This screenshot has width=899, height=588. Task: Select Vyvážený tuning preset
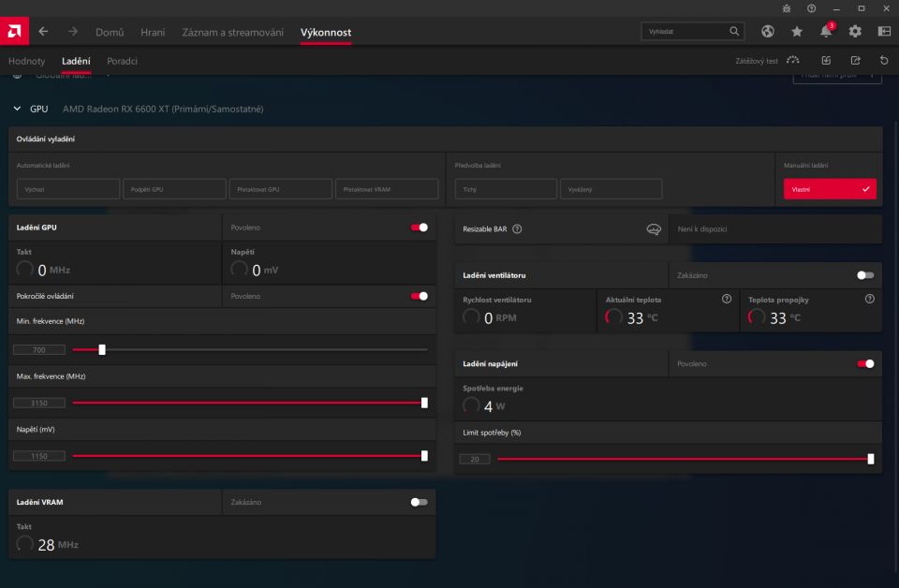point(612,188)
